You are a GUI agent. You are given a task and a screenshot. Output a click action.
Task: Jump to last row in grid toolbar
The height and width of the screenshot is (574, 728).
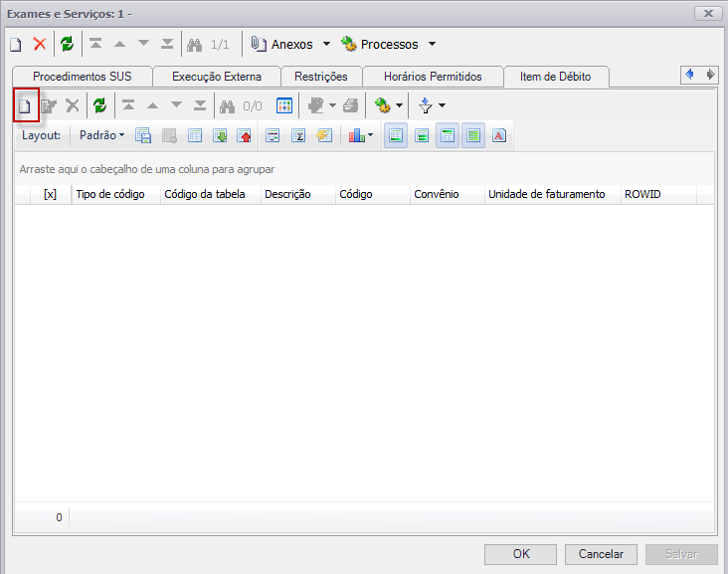tap(200, 105)
